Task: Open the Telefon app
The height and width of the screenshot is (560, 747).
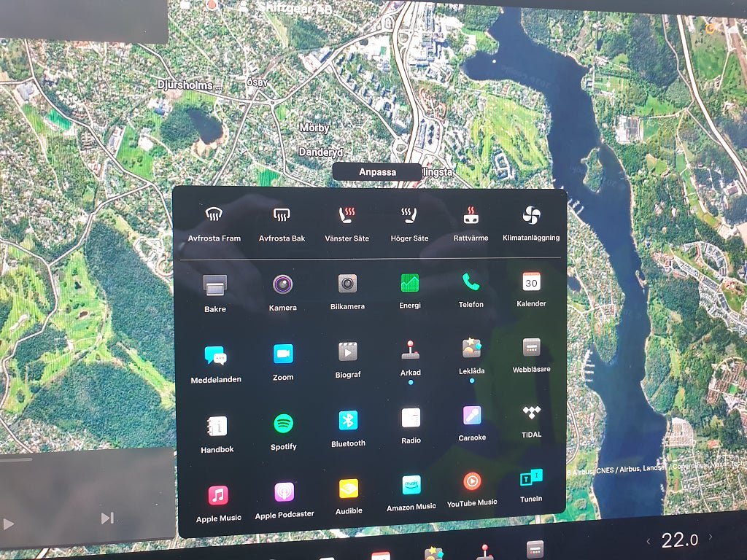Action: pos(471,282)
